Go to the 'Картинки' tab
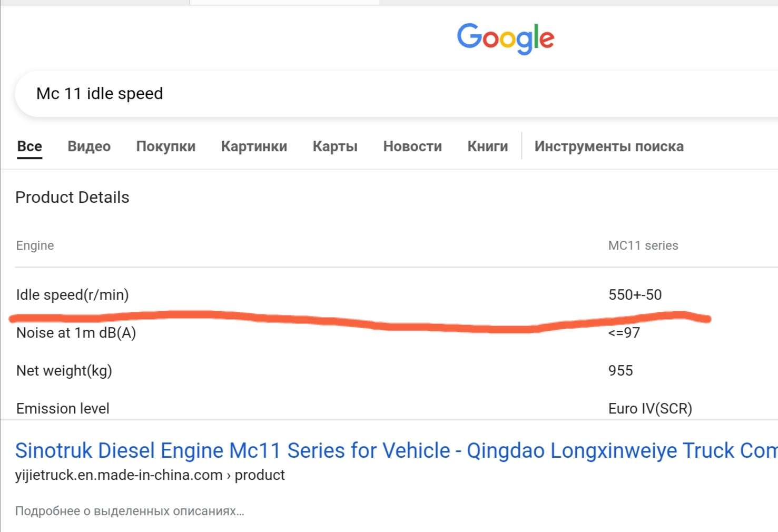778x532 pixels. coord(254,146)
